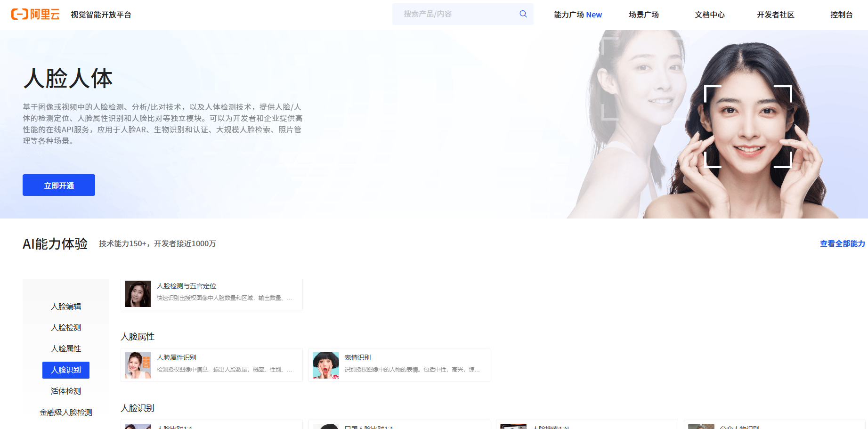Switch to the 人脸检测 sidebar tab
868x429 pixels.
tap(66, 328)
